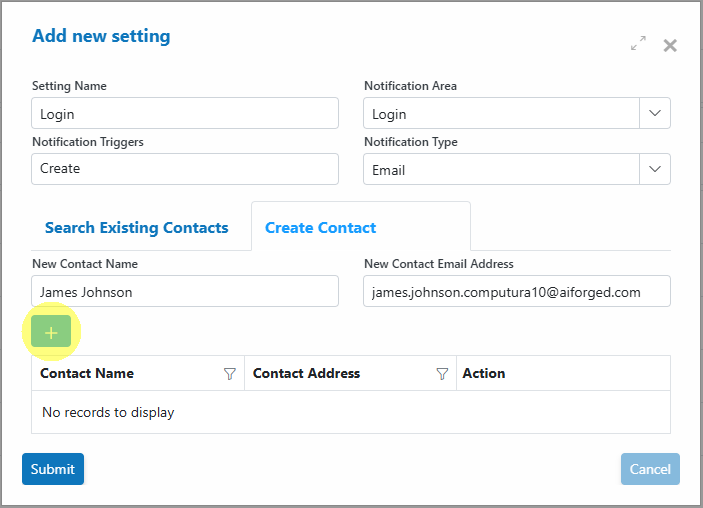
Task: Expand the Notification Type dropdown arrow
Action: 655,169
